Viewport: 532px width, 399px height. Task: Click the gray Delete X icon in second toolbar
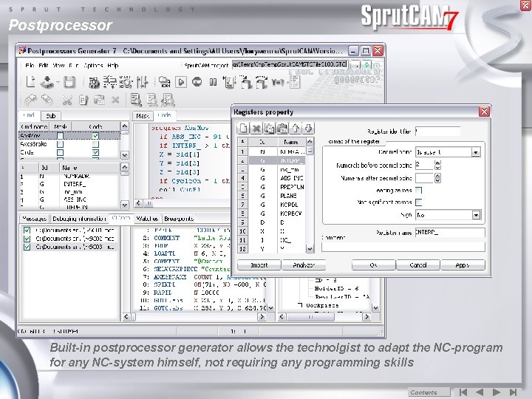[115, 100]
